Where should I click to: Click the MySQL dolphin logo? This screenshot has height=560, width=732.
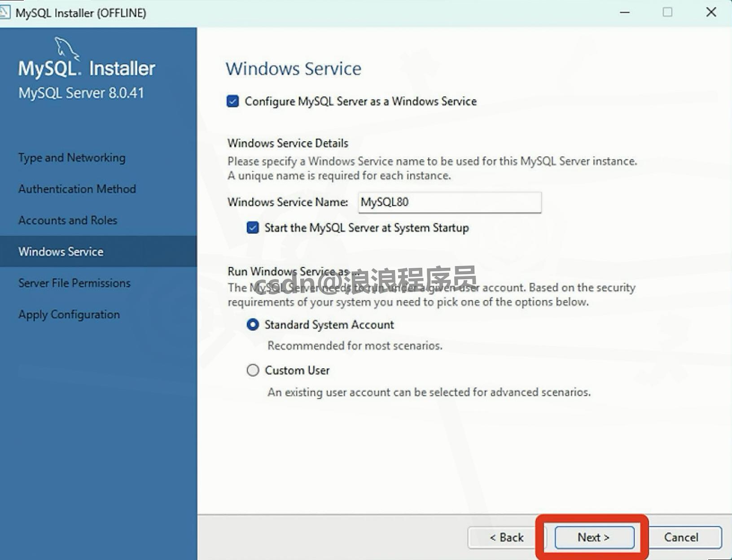click(x=67, y=48)
